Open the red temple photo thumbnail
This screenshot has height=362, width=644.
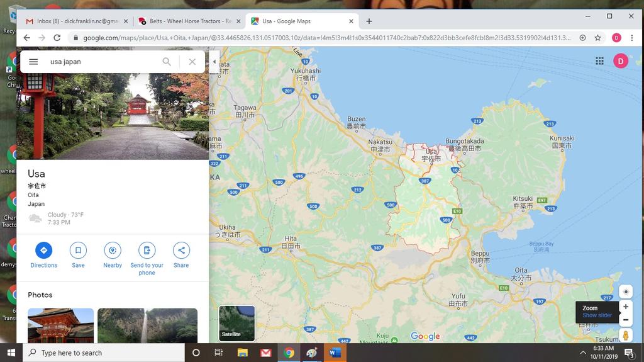(61, 325)
